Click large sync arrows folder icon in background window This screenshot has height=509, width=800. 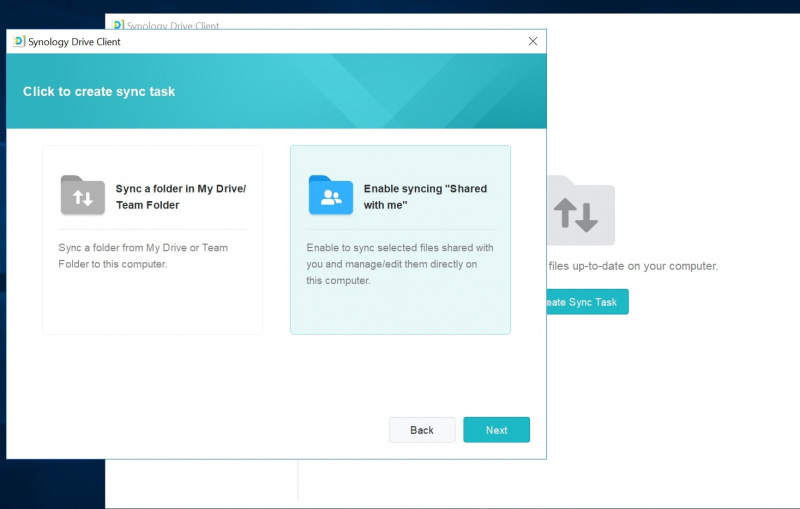(x=581, y=210)
